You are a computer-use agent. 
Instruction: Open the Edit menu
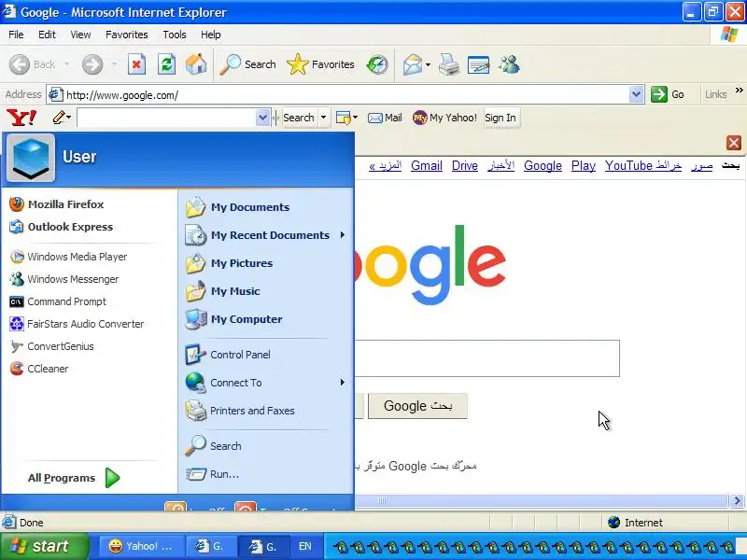[47, 35]
